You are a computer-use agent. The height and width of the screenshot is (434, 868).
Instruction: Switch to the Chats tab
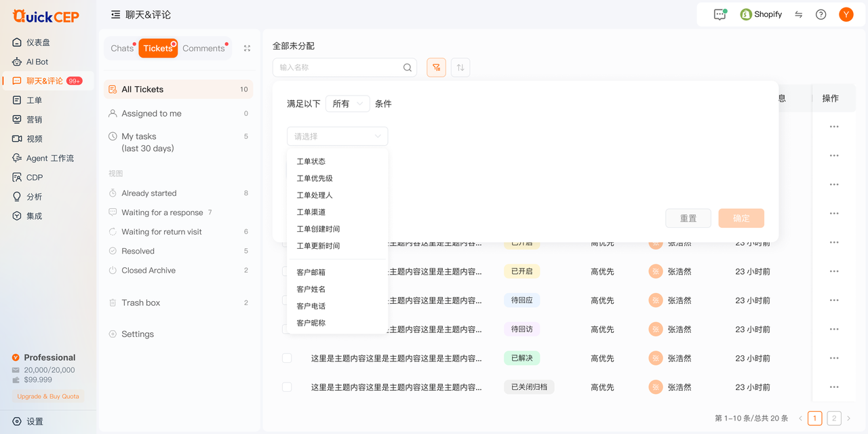point(122,48)
